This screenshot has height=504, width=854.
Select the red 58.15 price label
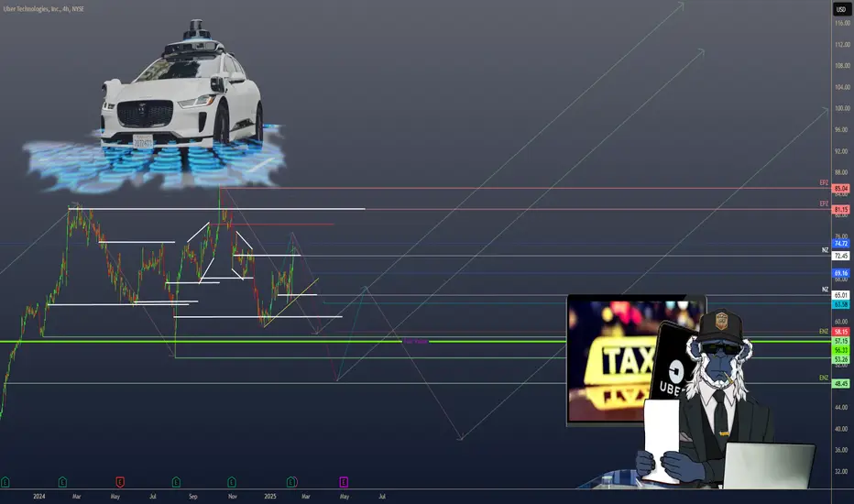pos(841,332)
